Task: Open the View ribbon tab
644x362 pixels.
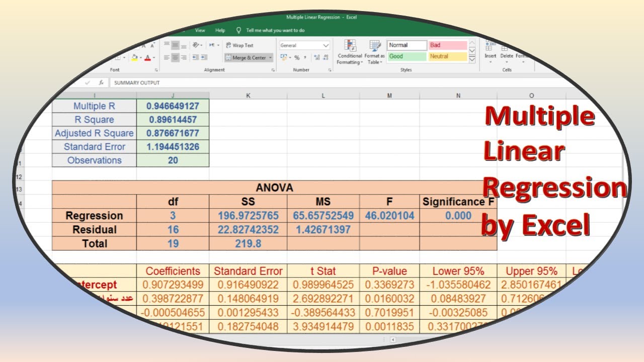Action: [200, 30]
